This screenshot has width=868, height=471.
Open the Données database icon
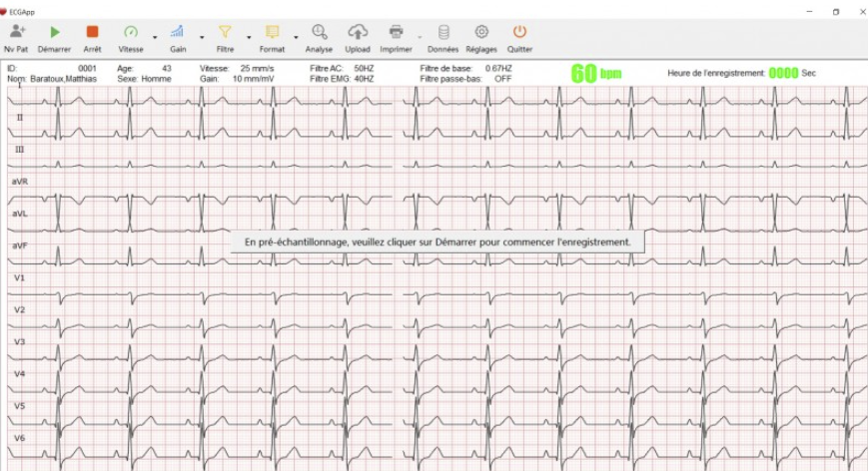coord(443,33)
